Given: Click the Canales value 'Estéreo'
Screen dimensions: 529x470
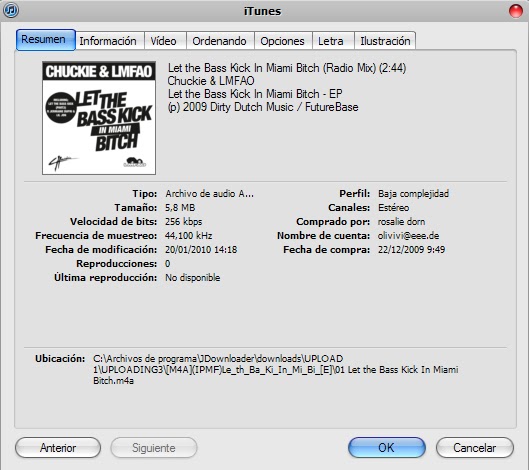Looking at the screenshot, I should point(393,208).
